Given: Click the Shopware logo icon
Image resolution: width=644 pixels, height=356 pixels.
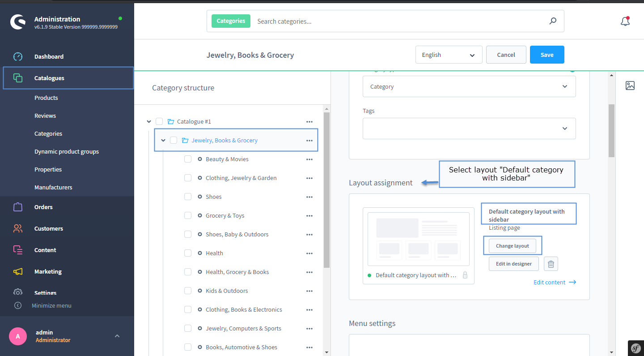Looking at the screenshot, I should (x=18, y=22).
